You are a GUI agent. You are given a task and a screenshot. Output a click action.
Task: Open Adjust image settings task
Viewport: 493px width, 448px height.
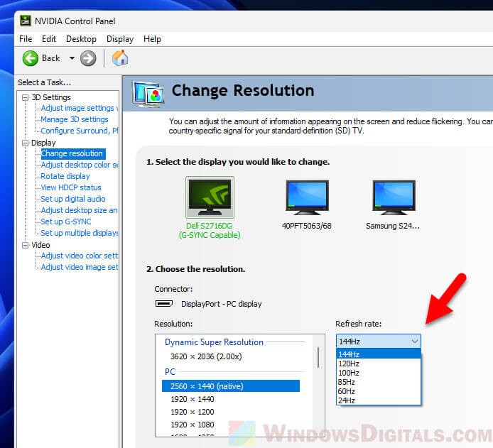point(80,108)
